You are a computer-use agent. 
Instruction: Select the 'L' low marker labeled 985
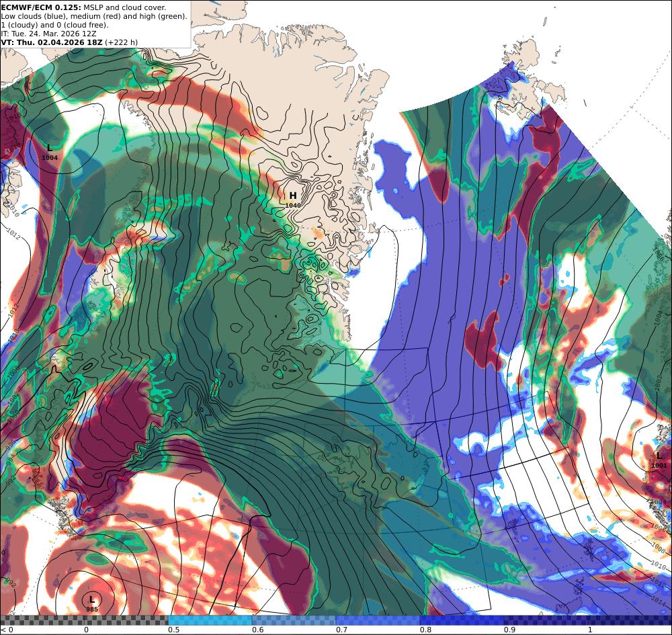[92, 599]
